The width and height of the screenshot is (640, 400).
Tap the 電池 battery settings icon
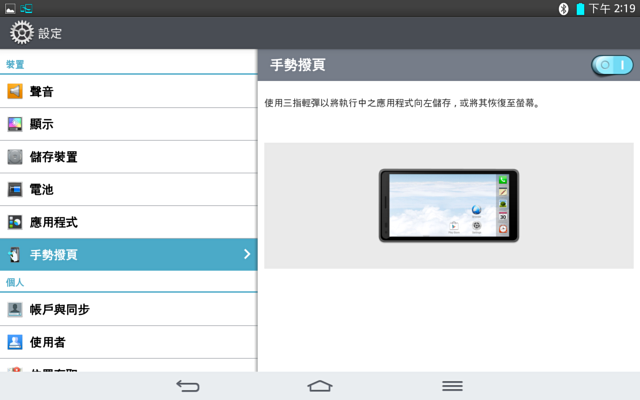point(15,189)
